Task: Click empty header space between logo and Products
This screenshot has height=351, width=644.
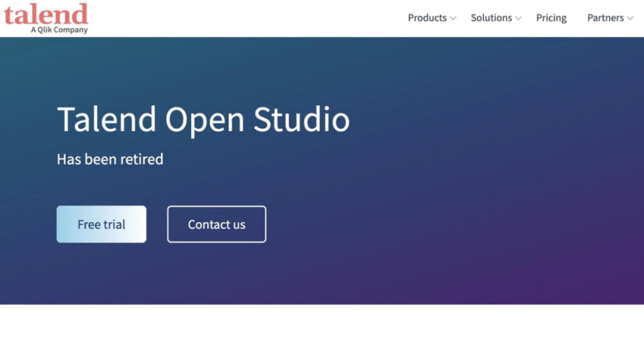Action: tap(245, 18)
